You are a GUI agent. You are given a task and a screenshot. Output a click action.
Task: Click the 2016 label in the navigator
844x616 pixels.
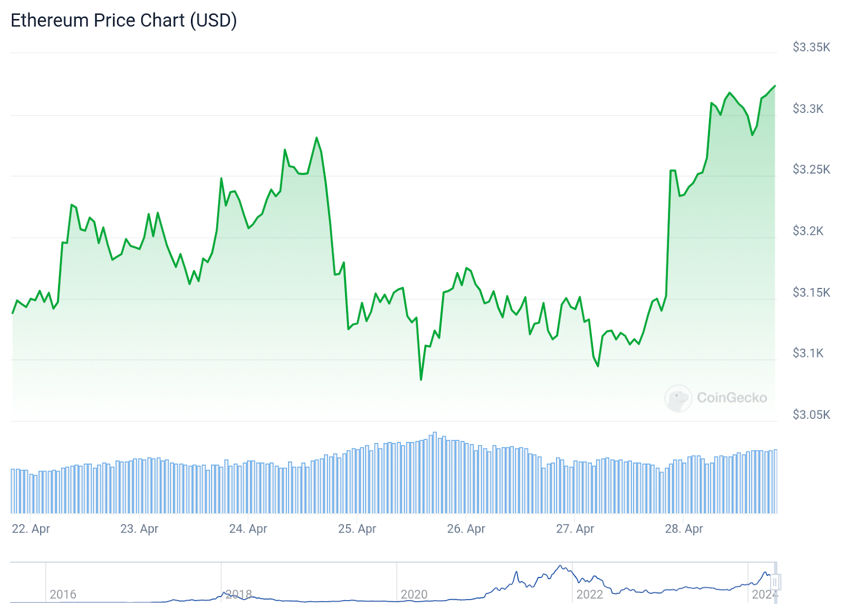(63, 594)
